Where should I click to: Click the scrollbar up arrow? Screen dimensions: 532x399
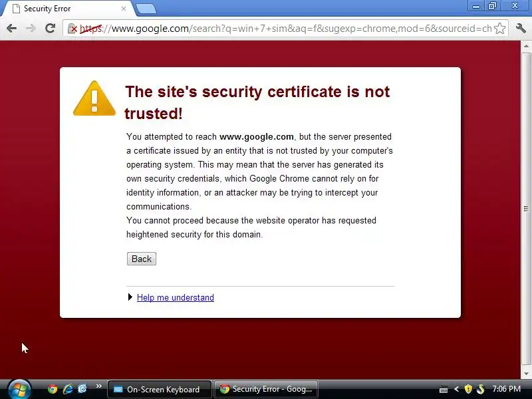(526, 45)
